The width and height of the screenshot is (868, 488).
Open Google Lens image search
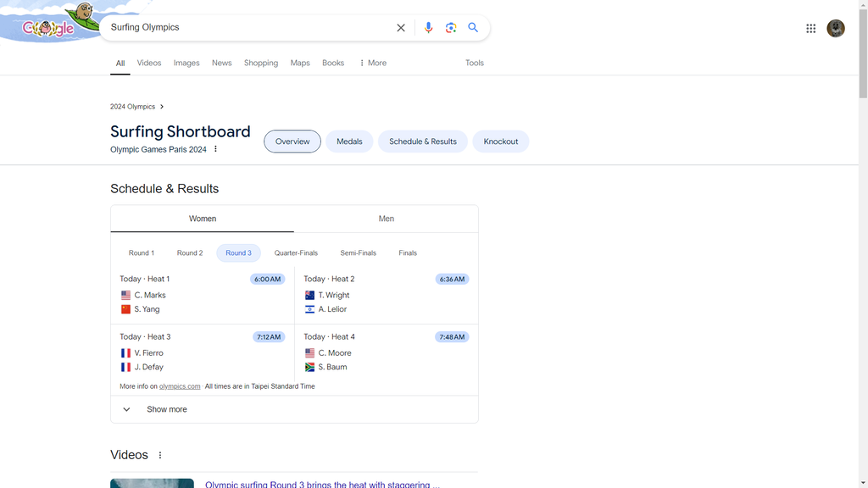pyautogui.click(x=451, y=28)
